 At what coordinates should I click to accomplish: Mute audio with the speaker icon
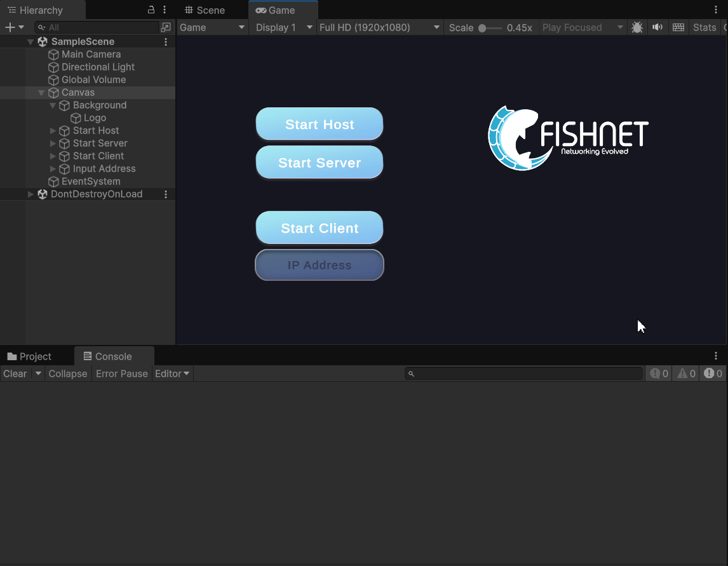click(x=657, y=27)
